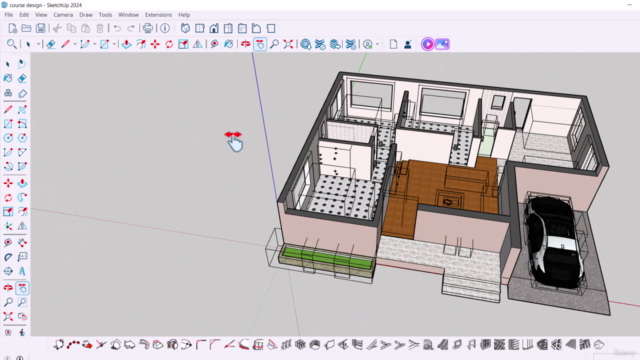This screenshot has height=360, width=640.
Task: Open the Window menu
Action: [129, 15]
